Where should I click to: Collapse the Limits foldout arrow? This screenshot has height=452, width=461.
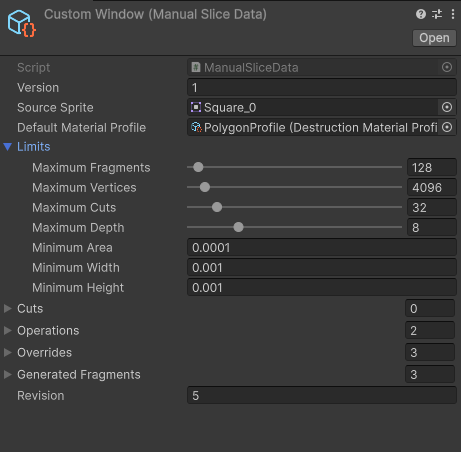8,147
